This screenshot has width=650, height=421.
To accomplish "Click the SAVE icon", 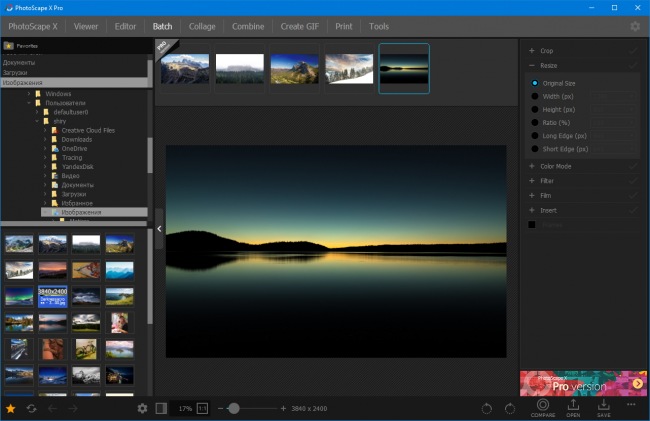I will tap(604, 408).
